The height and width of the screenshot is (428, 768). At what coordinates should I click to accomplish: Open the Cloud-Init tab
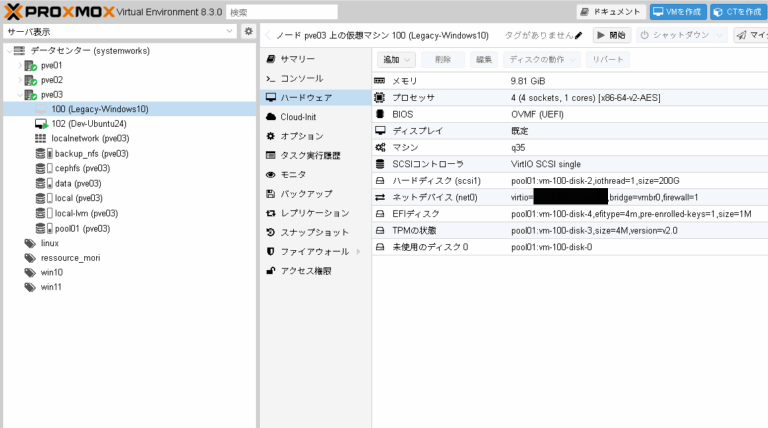(x=315, y=117)
